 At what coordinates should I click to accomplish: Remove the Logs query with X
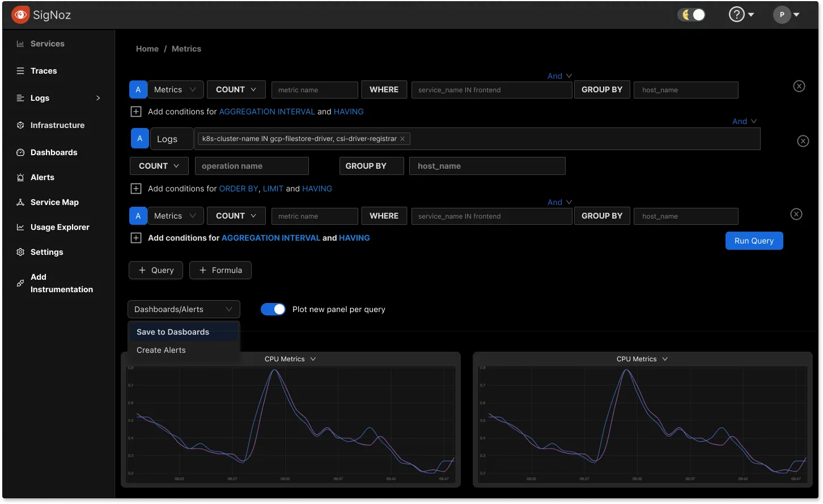[x=803, y=141]
